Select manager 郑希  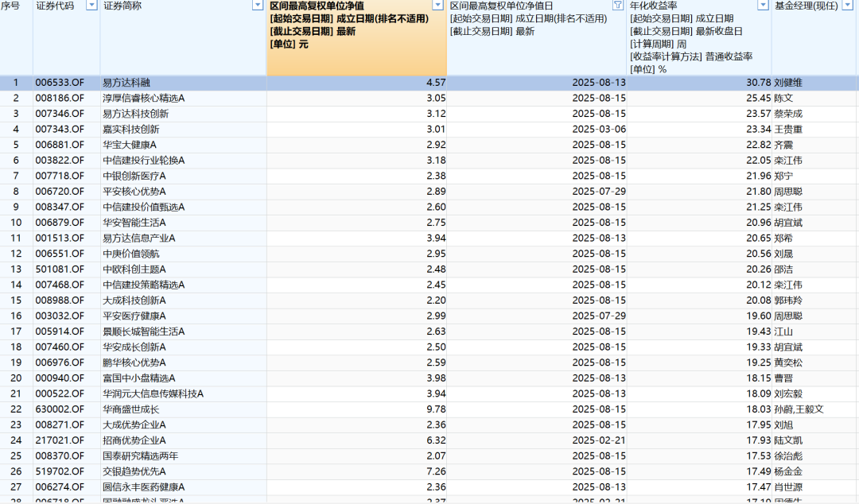(783, 238)
